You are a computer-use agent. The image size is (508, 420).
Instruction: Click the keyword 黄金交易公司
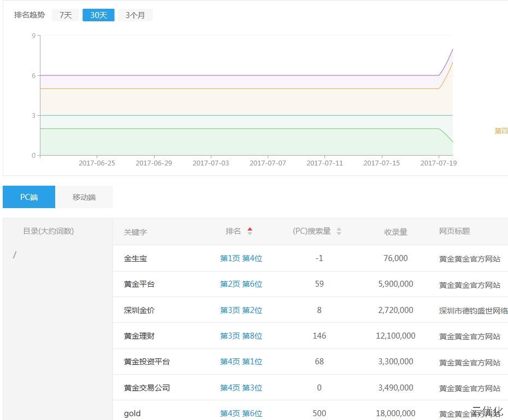147,388
